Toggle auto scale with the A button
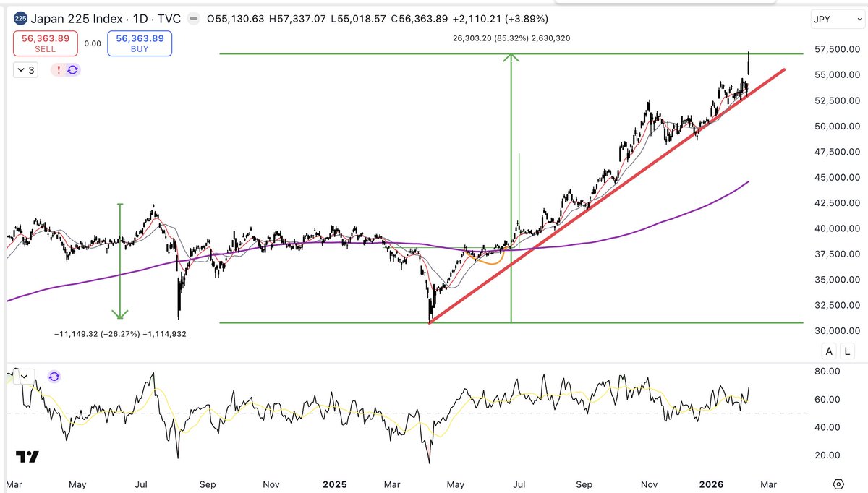Screen dimensions: 868x493 [830, 351]
